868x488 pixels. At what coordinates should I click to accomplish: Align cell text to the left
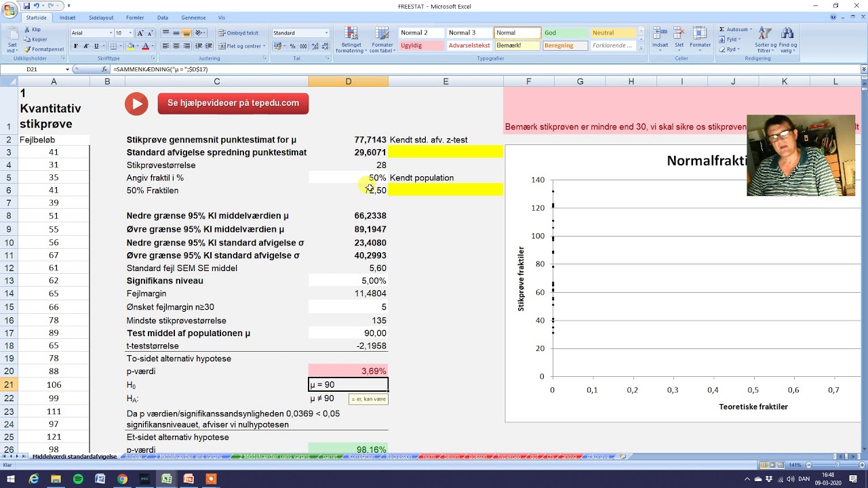(x=166, y=46)
